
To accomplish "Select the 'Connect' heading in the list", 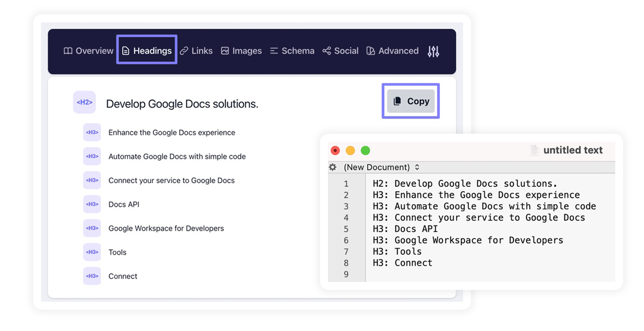I will [123, 276].
